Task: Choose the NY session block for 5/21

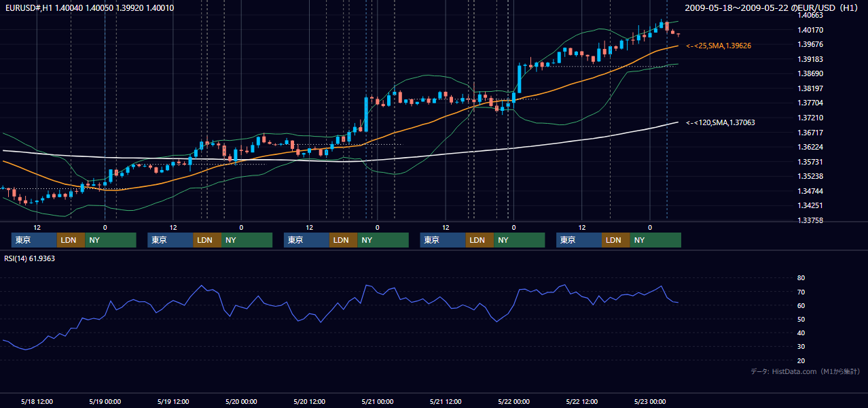Action: 519,240
